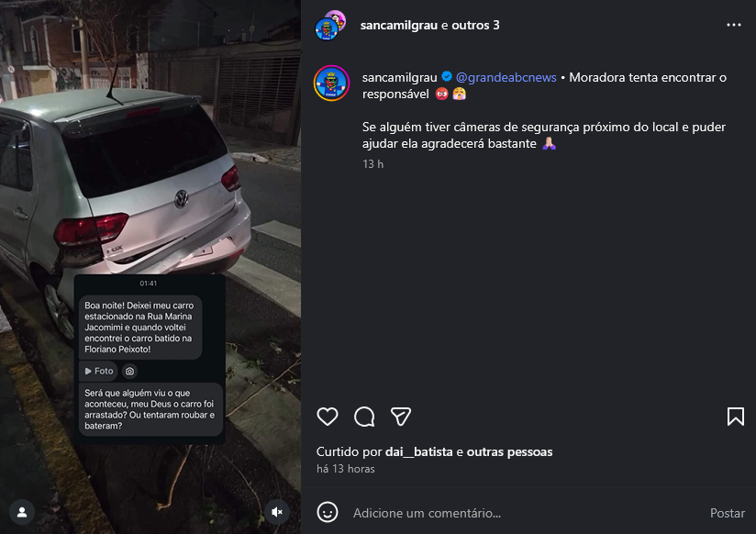Image resolution: width=756 pixels, height=534 pixels.
Task: Click the Postar button
Action: click(x=727, y=513)
